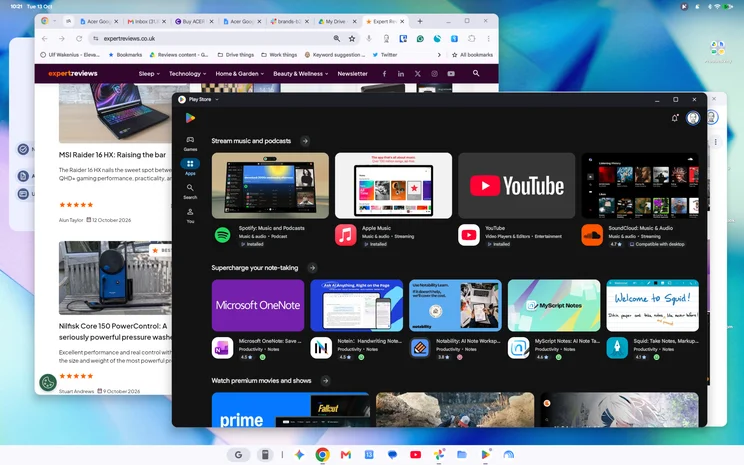Click the zoom magnifier in the address bar

pyautogui.click(x=336, y=38)
